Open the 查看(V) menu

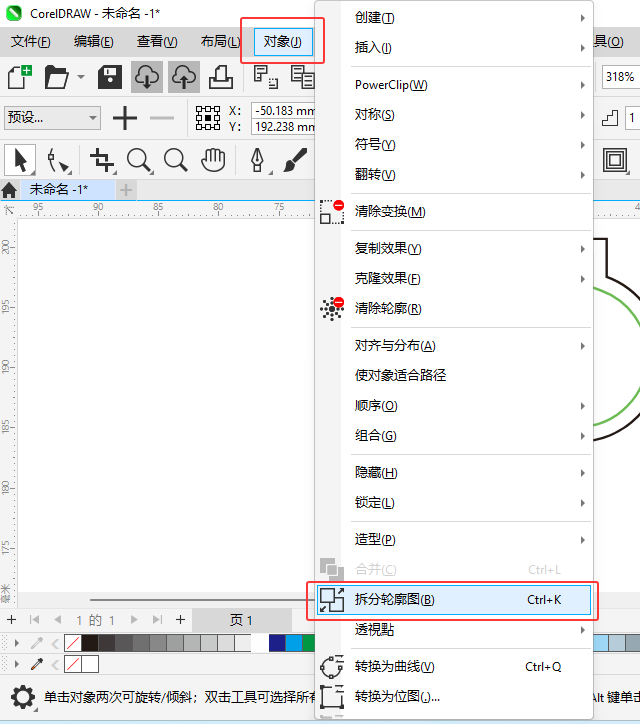click(157, 42)
